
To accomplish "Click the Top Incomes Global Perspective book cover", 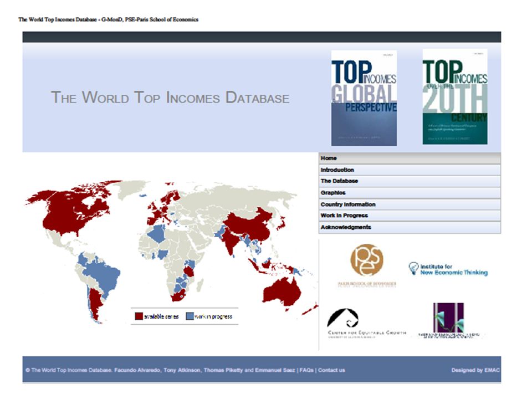I will [364, 98].
